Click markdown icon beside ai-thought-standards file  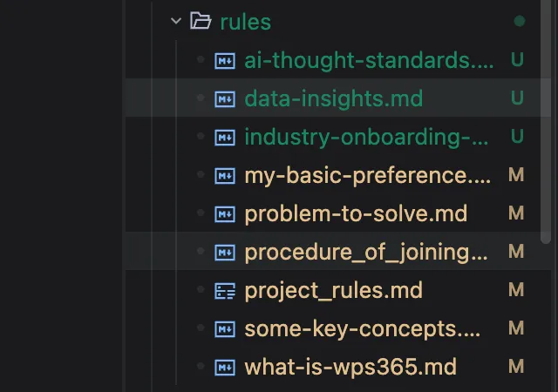(x=225, y=60)
